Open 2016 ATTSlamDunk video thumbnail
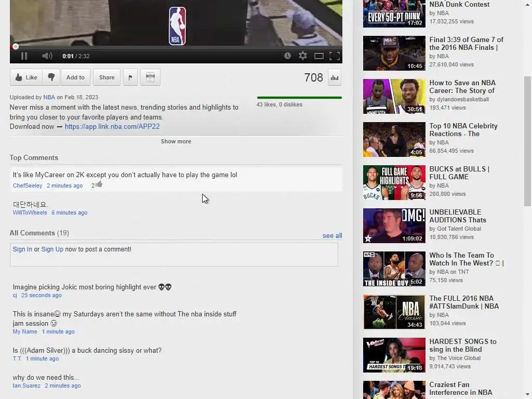 click(x=394, y=312)
